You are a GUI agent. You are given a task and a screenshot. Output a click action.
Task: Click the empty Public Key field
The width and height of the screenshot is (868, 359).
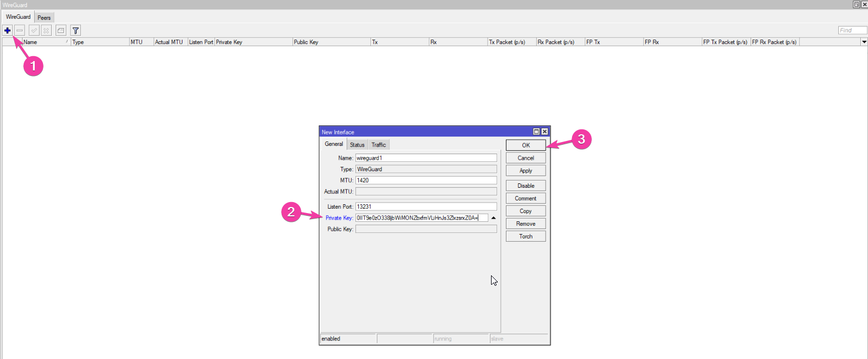[426, 229]
